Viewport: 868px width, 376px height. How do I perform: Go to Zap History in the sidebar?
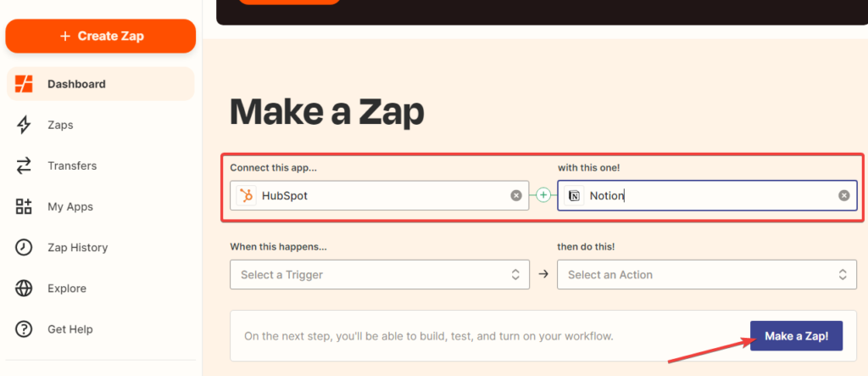(77, 247)
